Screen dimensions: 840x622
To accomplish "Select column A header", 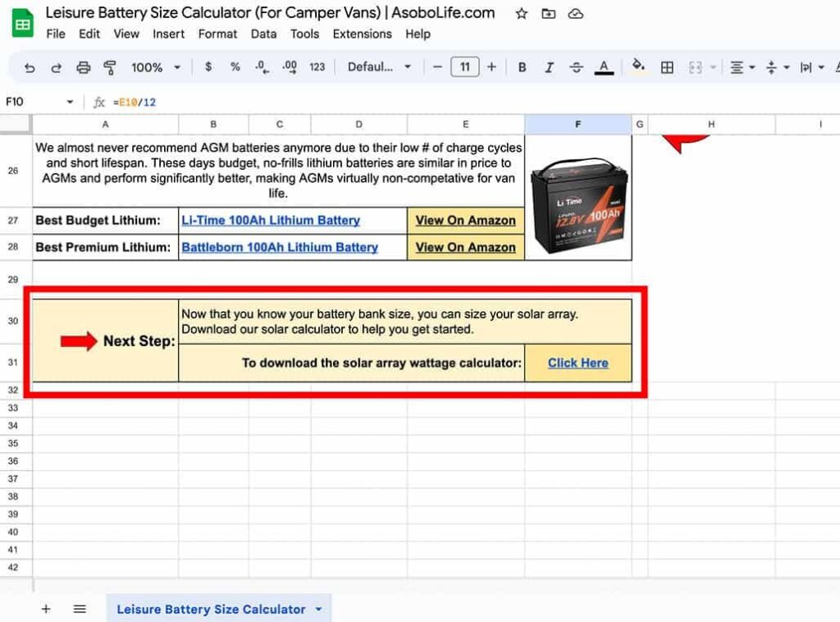I will point(106,124).
